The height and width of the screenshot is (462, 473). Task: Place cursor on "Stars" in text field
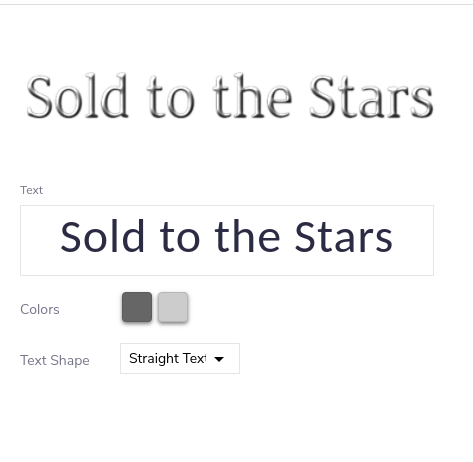tap(344, 236)
